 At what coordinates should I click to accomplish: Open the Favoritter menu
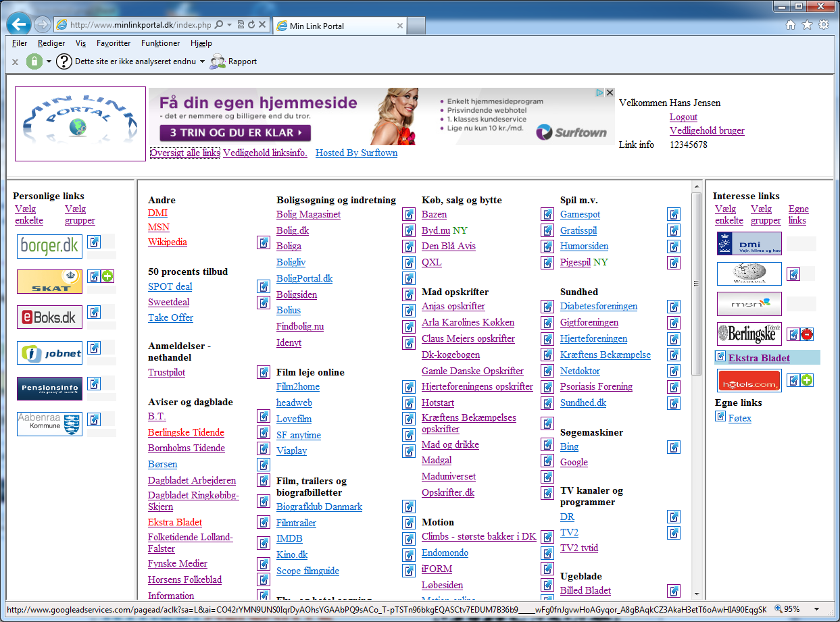pos(114,43)
